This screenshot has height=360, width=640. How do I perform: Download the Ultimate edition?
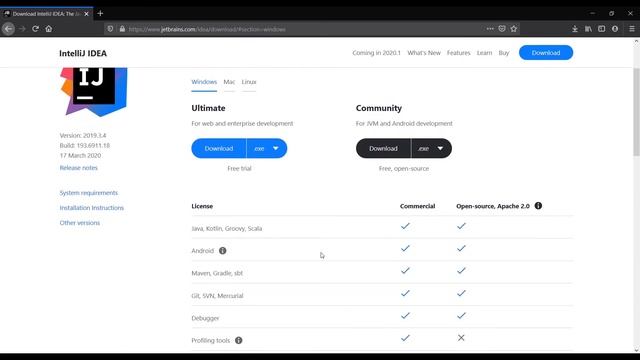coord(219,148)
